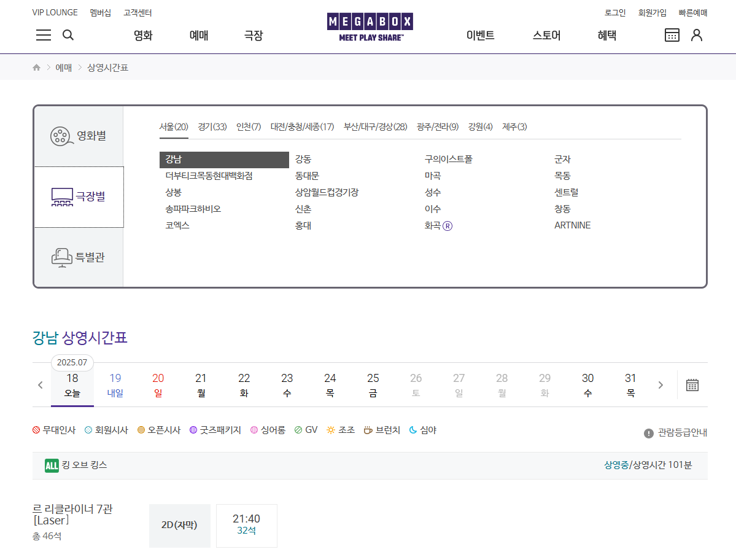Click the 무대인사 legend icon

(x=36, y=430)
